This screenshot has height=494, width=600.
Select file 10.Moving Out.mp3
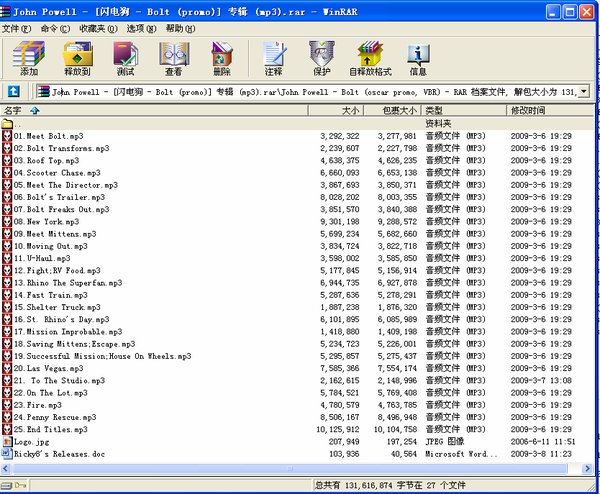click(x=51, y=246)
